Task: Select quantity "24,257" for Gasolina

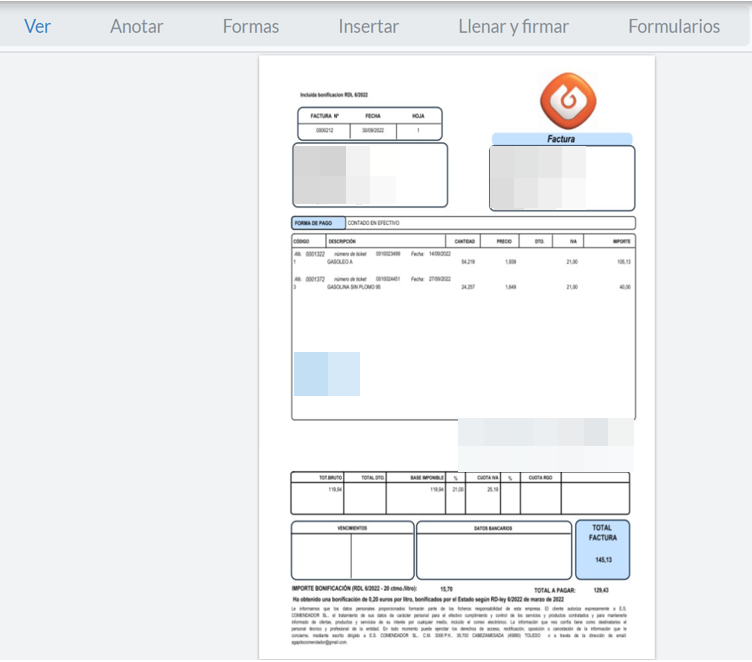Action: coord(468,287)
